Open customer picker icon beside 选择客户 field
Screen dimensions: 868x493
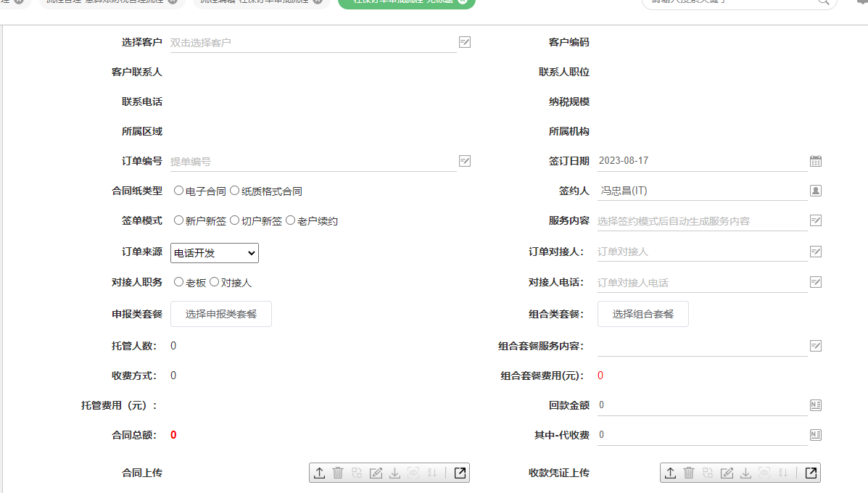pos(465,42)
